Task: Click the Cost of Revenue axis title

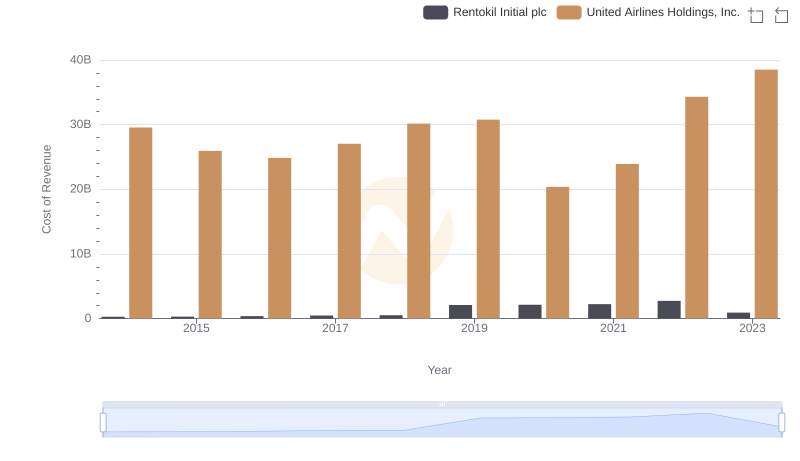Action: (46, 189)
